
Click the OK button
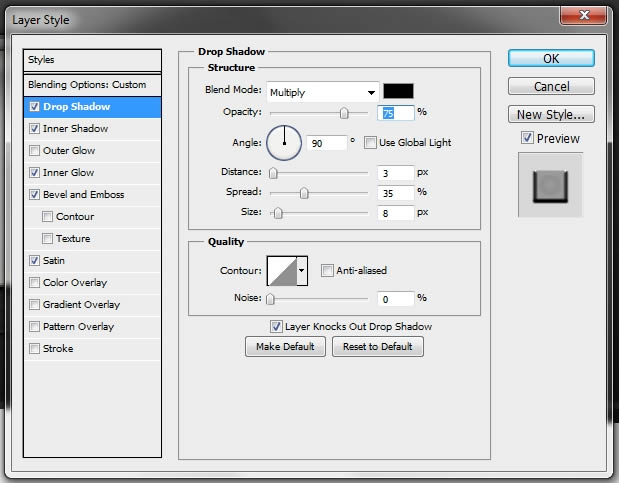pyautogui.click(x=551, y=58)
